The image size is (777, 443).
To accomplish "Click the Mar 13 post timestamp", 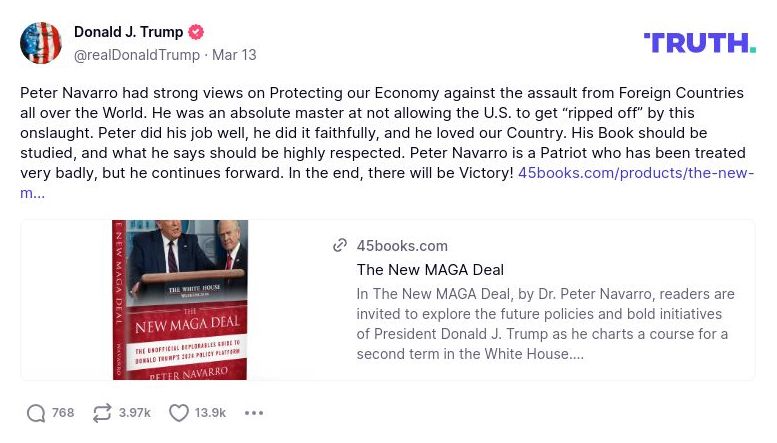I will click(x=234, y=55).
